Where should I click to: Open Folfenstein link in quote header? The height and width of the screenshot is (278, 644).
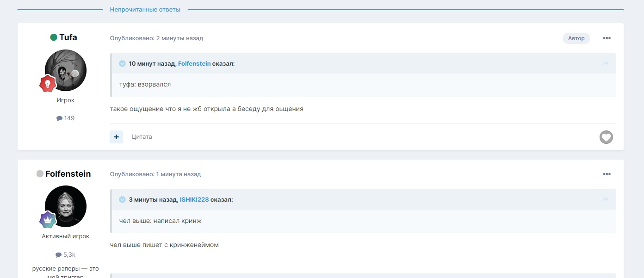[194, 64]
